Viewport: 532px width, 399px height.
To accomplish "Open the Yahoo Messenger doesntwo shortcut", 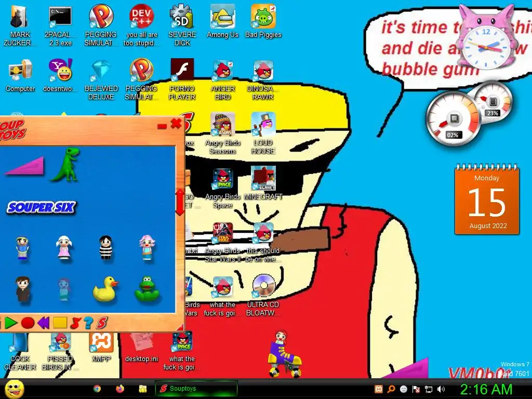I will coord(60,75).
